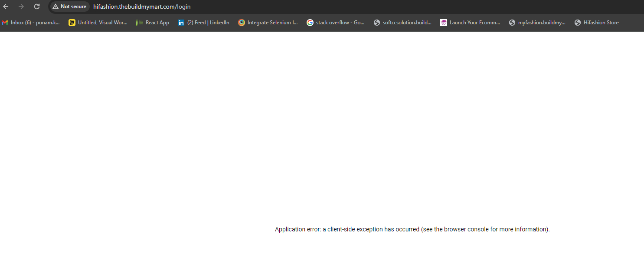
Task: Reload the current page
Action: coord(37,7)
